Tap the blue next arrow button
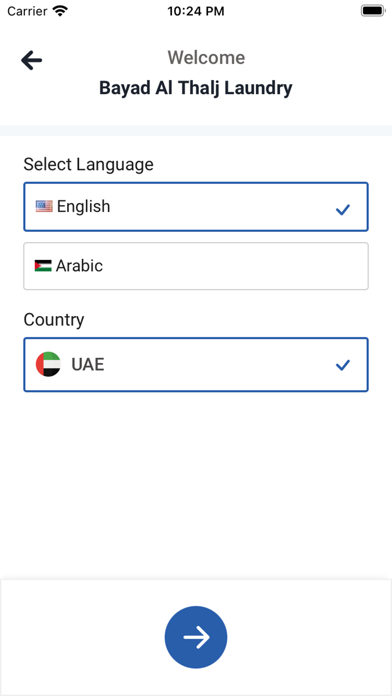This screenshot has height=696, width=392. [196, 637]
